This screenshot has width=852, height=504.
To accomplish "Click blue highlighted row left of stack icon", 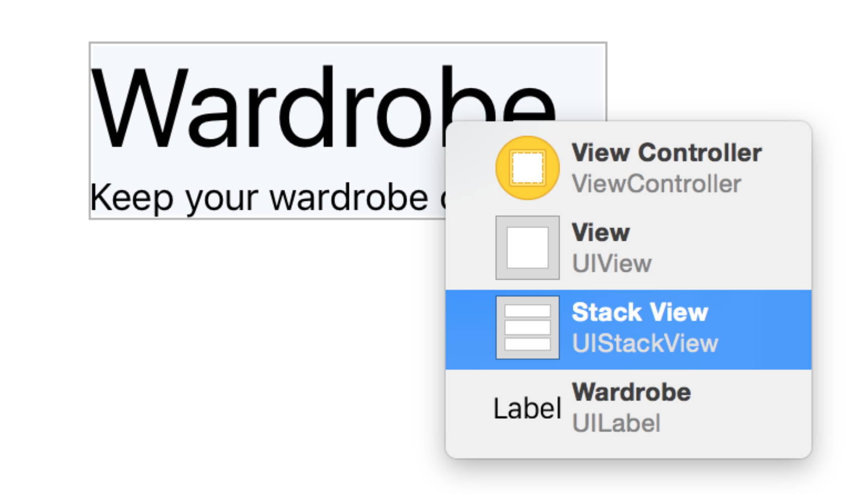I will [469, 330].
